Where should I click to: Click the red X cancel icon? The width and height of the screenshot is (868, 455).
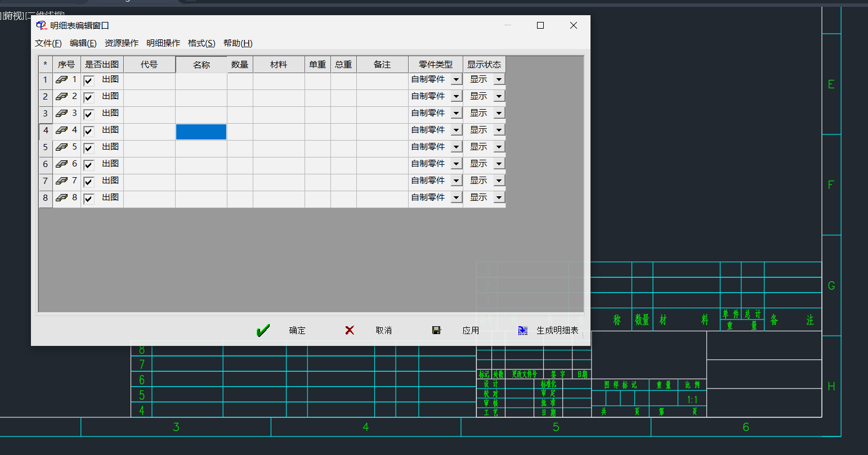tap(350, 331)
